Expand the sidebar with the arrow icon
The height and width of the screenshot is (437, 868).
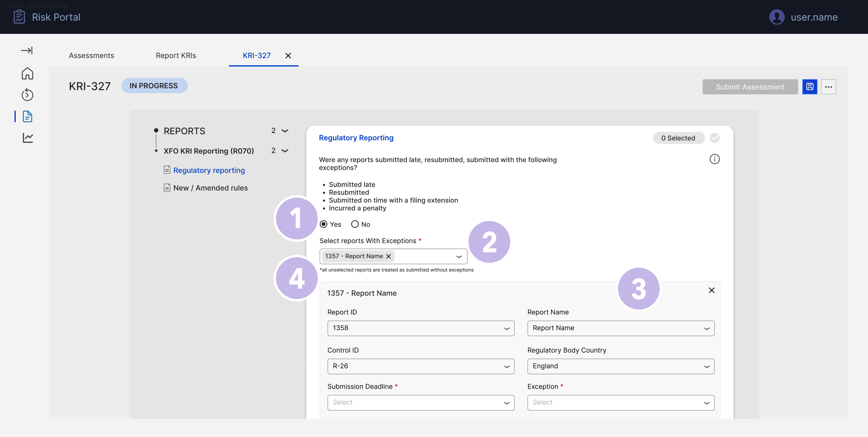pos(27,50)
